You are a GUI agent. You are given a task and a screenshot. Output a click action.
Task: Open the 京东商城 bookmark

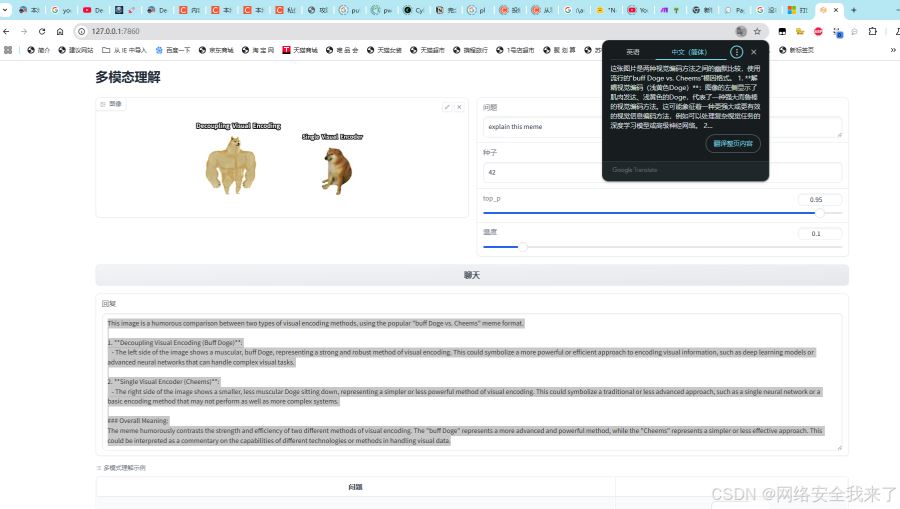pos(216,50)
